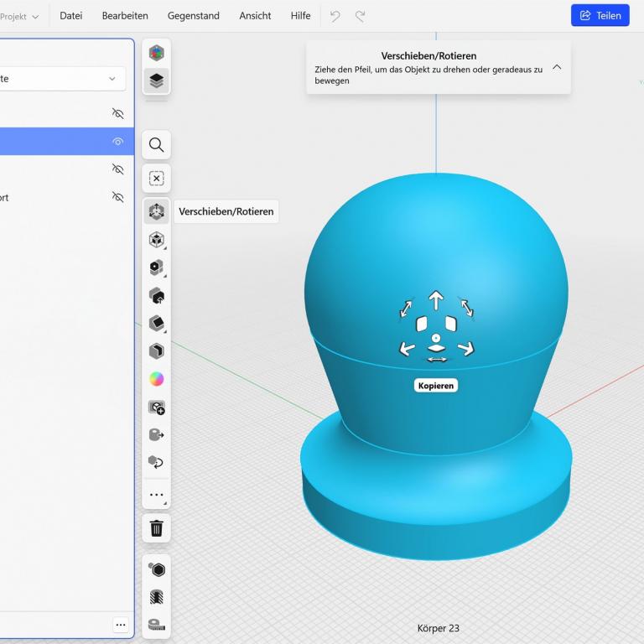Screen dimensions: 644x644
Task: Show the first hidden layer in list
Action: point(117,113)
